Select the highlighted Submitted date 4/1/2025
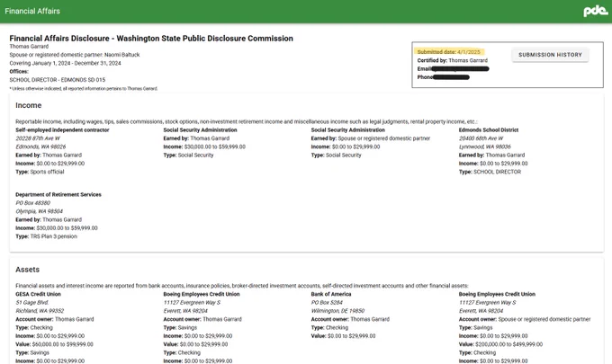 coord(449,52)
